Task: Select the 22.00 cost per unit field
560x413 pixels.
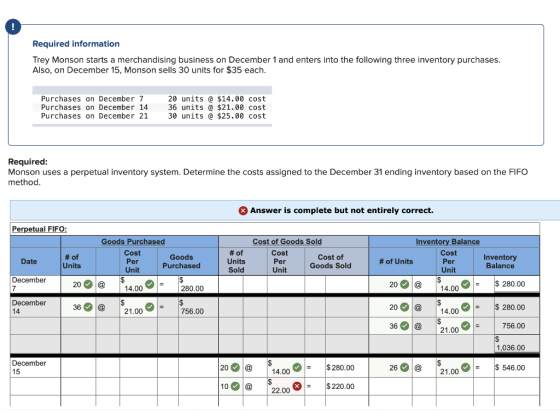Action: point(286,387)
